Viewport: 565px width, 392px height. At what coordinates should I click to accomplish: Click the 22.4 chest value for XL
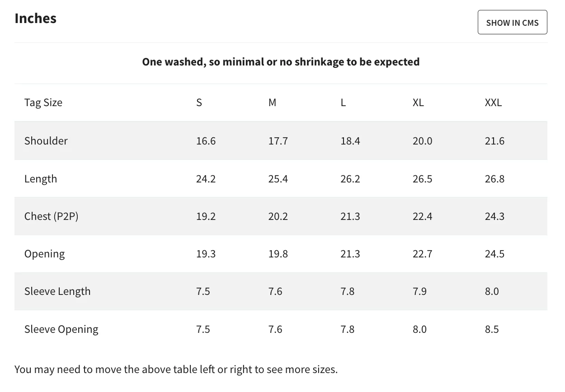[422, 216]
